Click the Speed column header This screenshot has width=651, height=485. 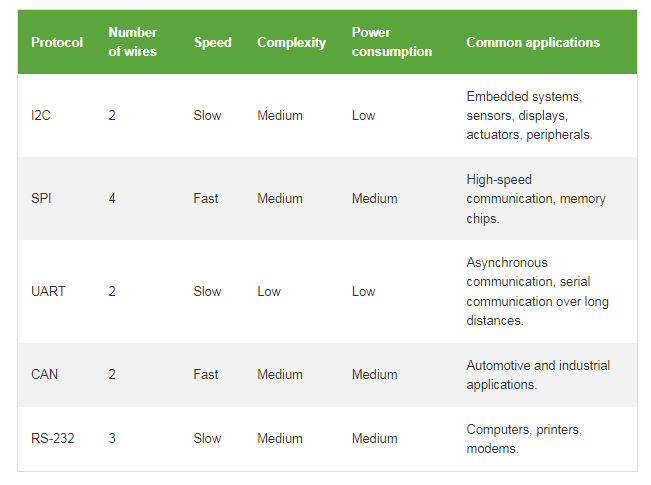(213, 42)
